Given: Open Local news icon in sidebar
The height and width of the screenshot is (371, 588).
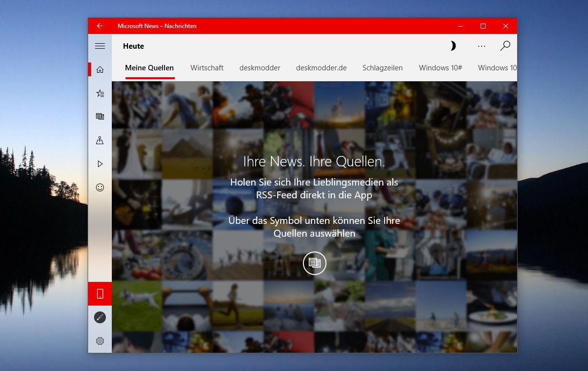Looking at the screenshot, I should point(100,140).
